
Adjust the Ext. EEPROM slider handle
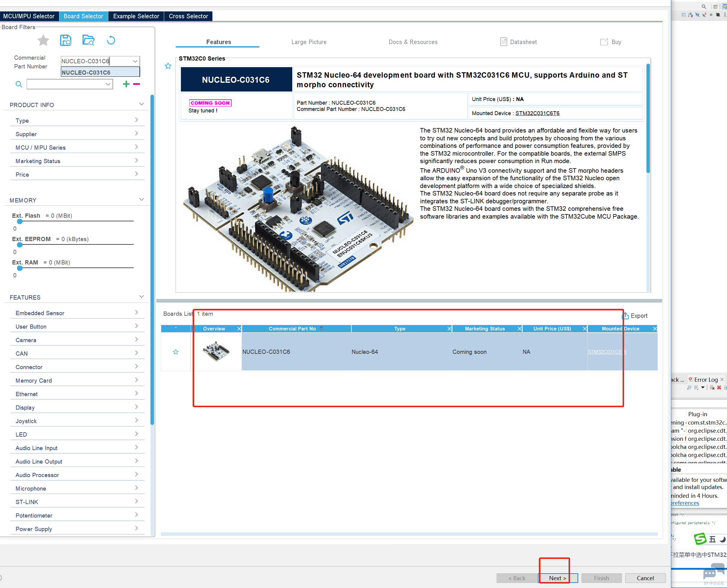20,245
